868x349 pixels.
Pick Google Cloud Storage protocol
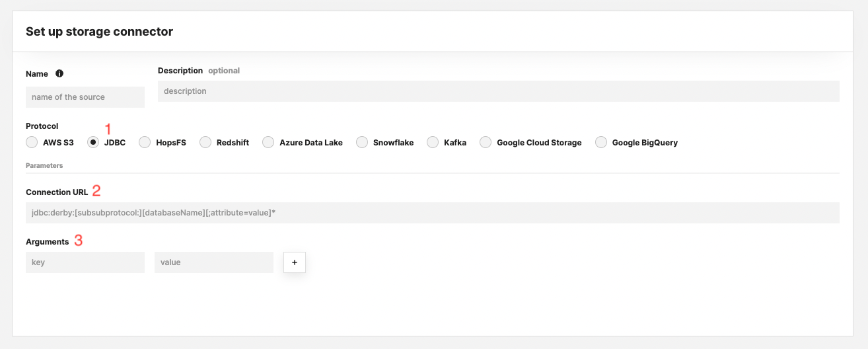pyautogui.click(x=486, y=142)
